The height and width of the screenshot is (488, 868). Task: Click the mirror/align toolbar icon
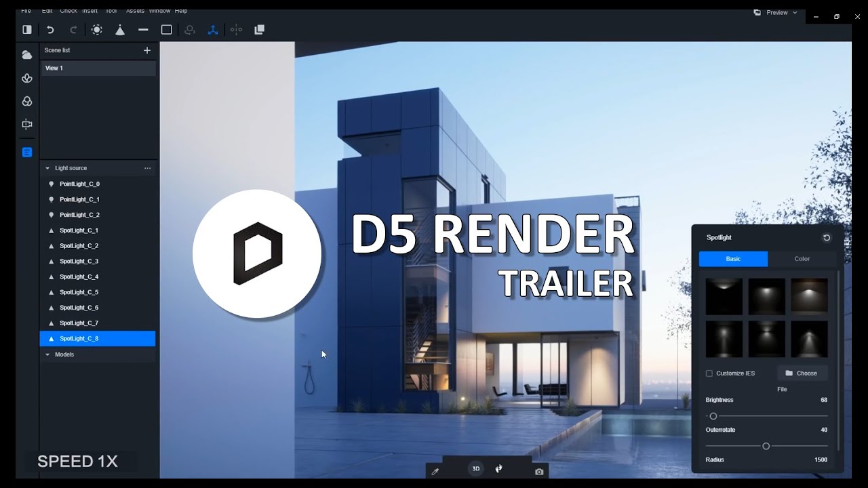click(x=236, y=30)
